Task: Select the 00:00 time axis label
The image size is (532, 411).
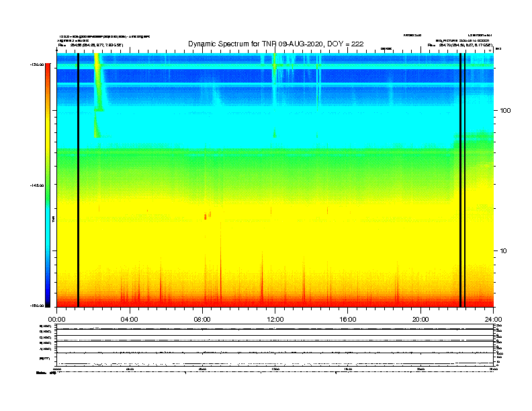Action: click(56, 320)
